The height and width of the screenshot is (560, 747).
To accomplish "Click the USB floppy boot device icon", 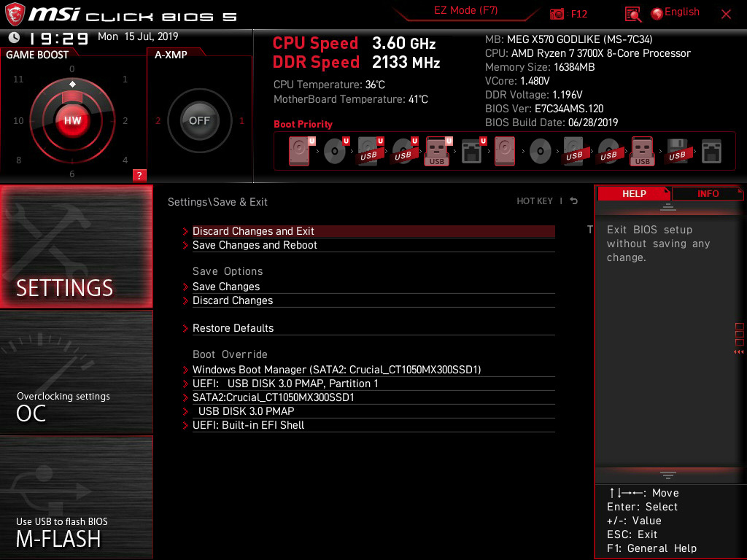I will (x=677, y=151).
